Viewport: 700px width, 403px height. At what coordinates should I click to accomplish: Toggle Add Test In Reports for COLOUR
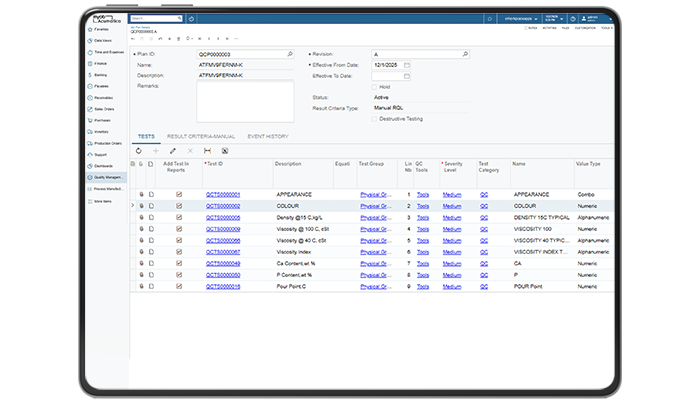coord(179,206)
